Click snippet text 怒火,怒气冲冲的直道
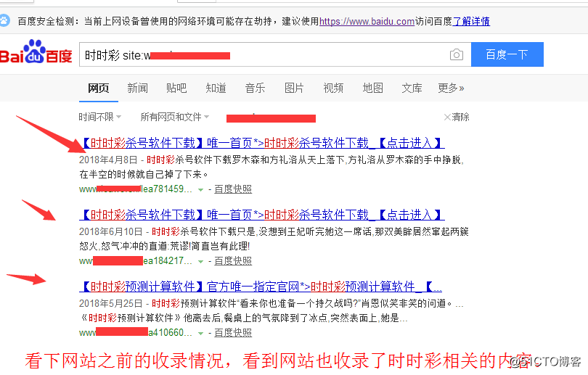The width and height of the screenshot is (588, 375). pos(123,246)
